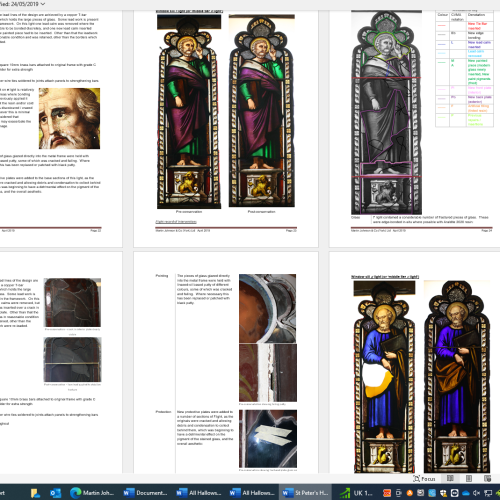Click the underlined 'Window sVI' heading above blue saint
The width and height of the screenshot is (500, 500).
[385, 277]
